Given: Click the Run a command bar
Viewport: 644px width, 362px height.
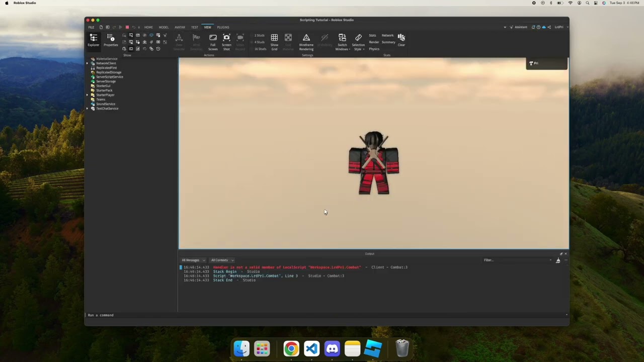Looking at the screenshot, I should (326, 315).
